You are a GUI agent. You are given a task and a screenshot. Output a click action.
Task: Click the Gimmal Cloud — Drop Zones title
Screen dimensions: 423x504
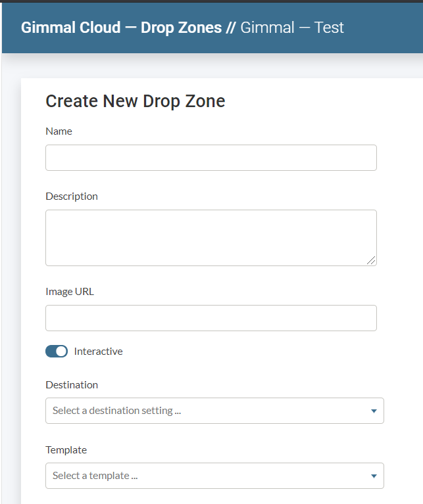[x=121, y=28]
